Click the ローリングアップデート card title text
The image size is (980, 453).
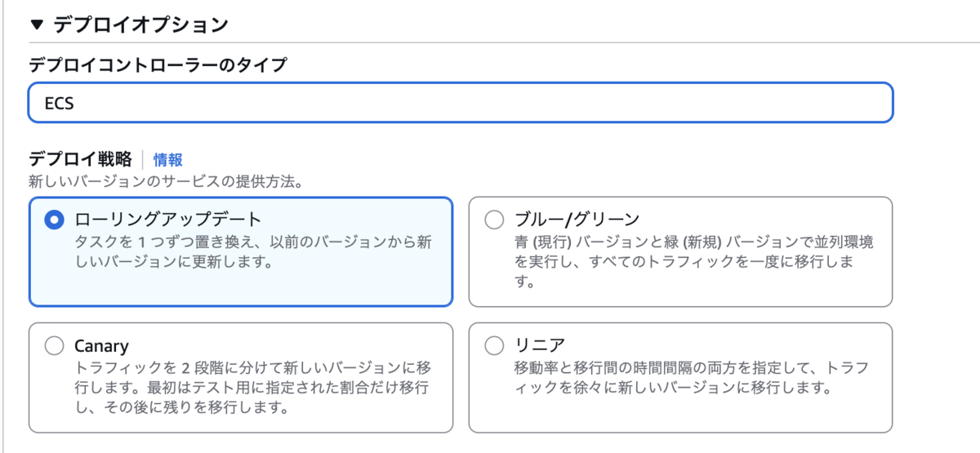(x=167, y=220)
